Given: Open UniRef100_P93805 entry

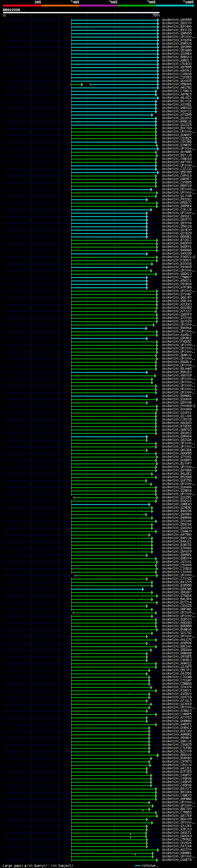Looking at the screenshot, I should point(177,268).
